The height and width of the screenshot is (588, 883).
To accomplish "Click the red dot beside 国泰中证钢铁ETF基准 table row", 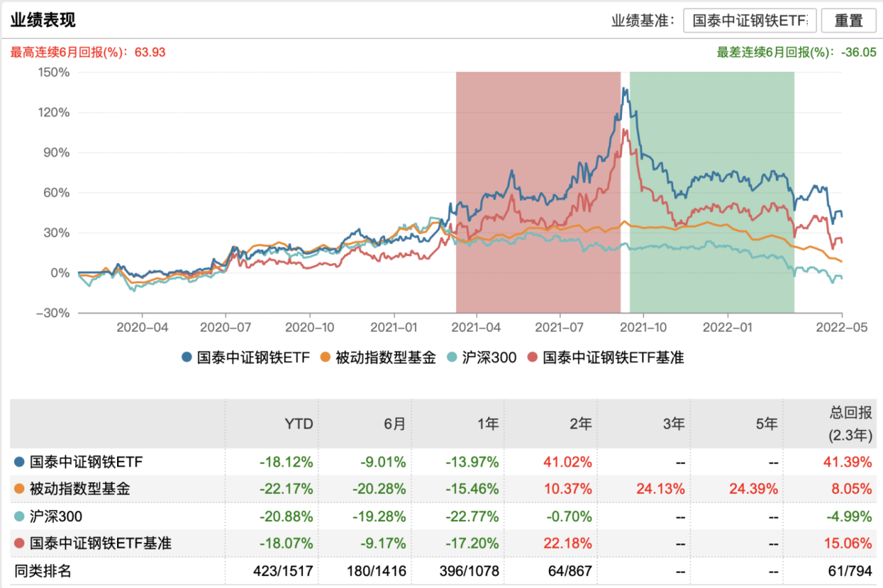I will (x=19, y=543).
